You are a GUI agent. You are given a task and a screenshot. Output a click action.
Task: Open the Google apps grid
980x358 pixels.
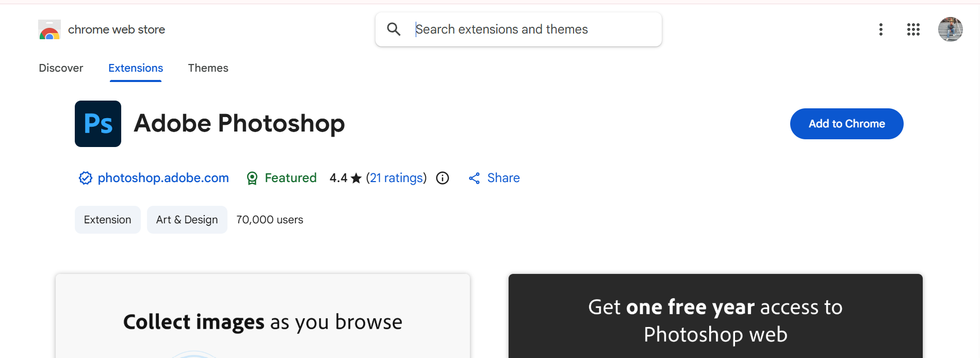tap(913, 29)
